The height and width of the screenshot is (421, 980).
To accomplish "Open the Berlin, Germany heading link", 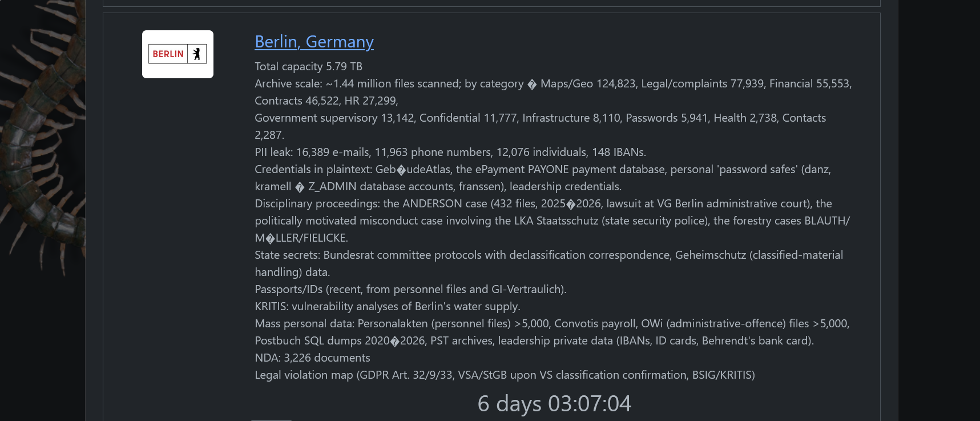I will click(314, 42).
